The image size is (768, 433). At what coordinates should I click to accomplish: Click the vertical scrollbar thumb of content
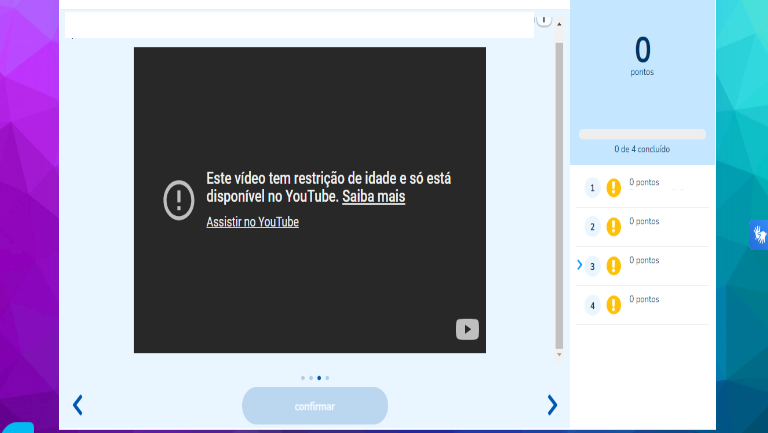tap(559, 195)
